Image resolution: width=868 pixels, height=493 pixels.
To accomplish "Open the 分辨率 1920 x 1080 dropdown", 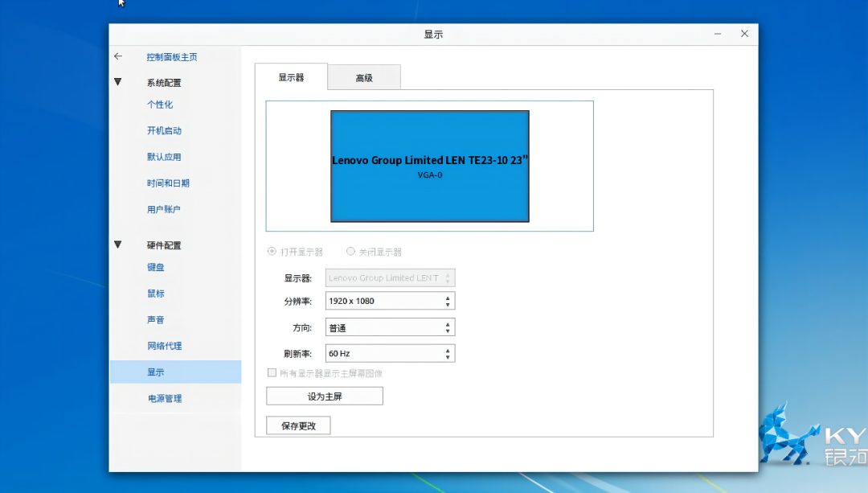I will coord(391,301).
